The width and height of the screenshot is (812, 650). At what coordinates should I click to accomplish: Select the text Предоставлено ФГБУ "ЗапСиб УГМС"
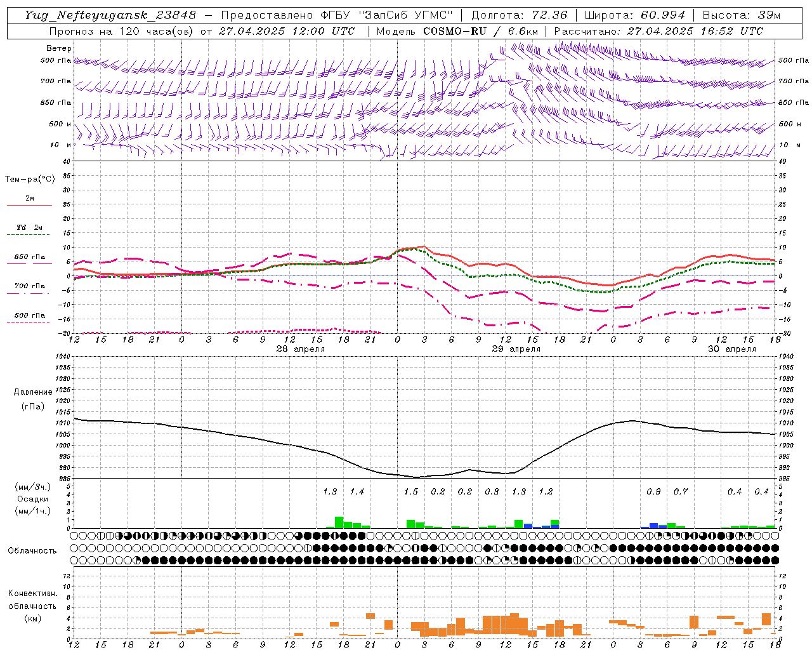pos(337,15)
